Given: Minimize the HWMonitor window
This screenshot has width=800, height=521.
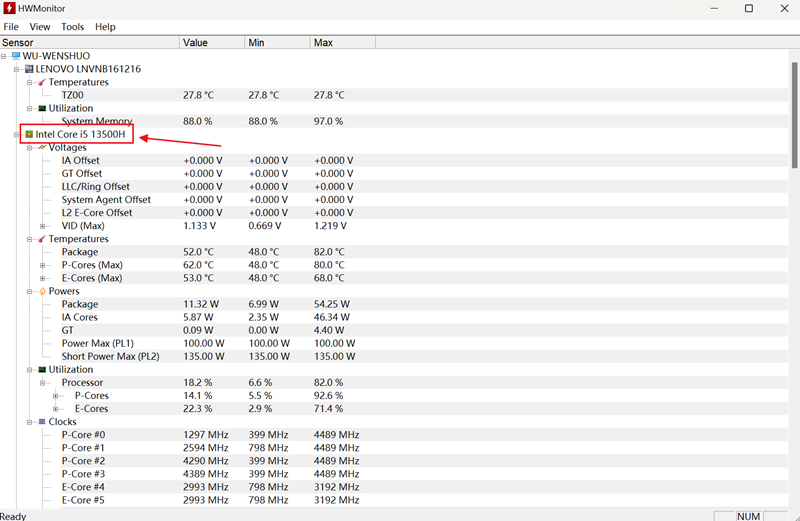Looking at the screenshot, I should [714, 8].
